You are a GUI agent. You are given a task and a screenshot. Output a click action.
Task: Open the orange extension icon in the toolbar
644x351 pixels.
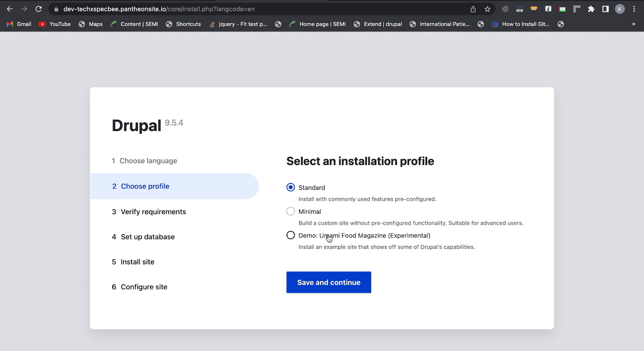(534, 9)
